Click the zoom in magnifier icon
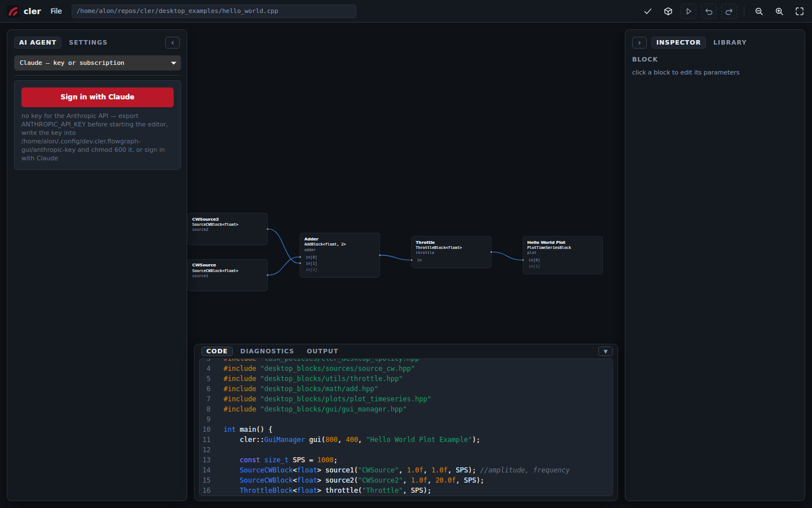Viewport: 812px width, 508px height. point(779,11)
